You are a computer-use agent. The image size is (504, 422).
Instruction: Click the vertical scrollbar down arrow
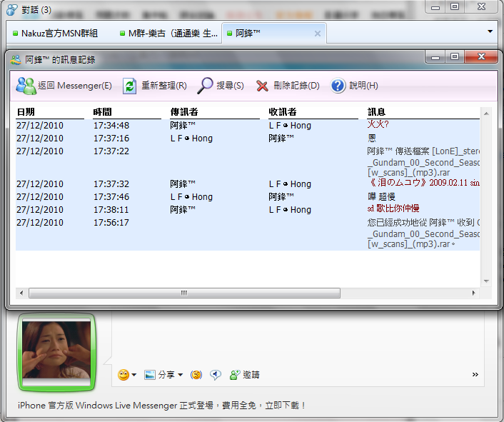(486, 281)
